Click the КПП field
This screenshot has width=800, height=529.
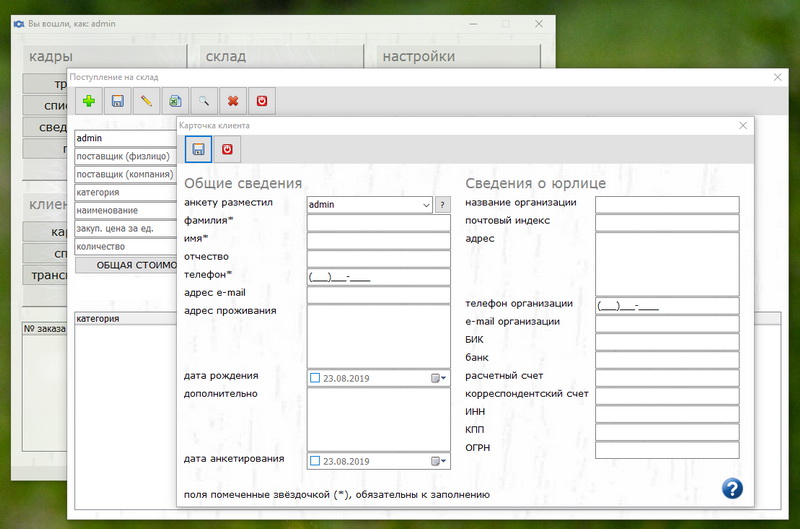tap(667, 432)
